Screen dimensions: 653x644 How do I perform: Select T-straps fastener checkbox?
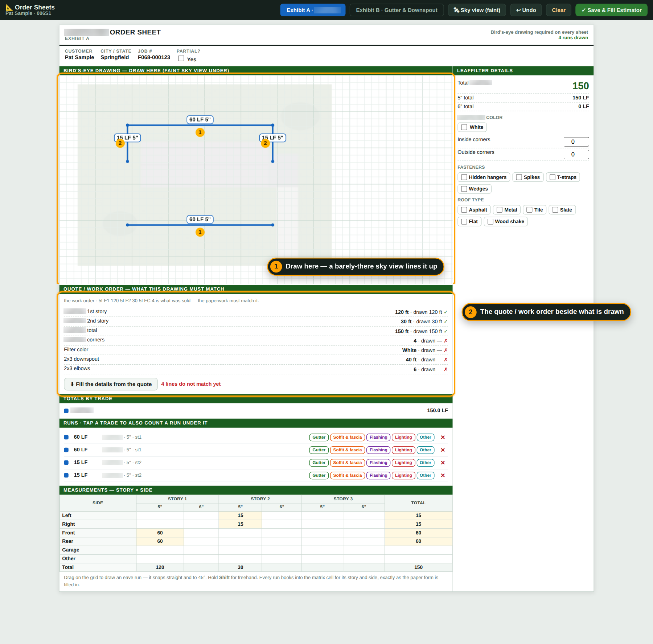[552, 177]
